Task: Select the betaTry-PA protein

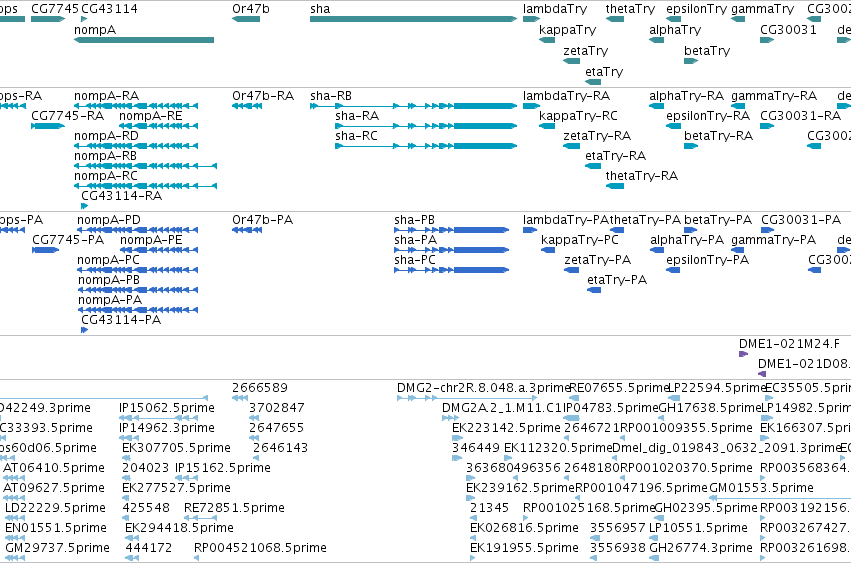Action: click(690, 230)
